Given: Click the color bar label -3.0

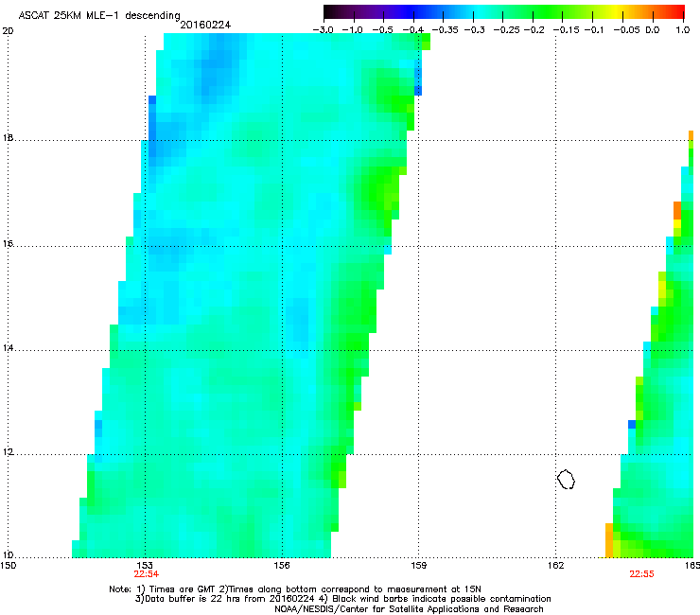Looking at the screenshot, I should pos(323,30).
